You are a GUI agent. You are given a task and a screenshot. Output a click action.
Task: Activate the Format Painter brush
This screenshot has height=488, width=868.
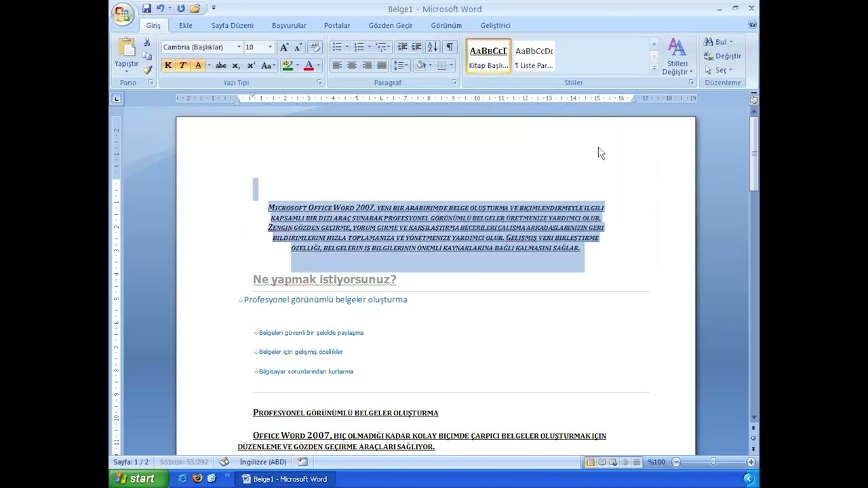coord(147,70)
